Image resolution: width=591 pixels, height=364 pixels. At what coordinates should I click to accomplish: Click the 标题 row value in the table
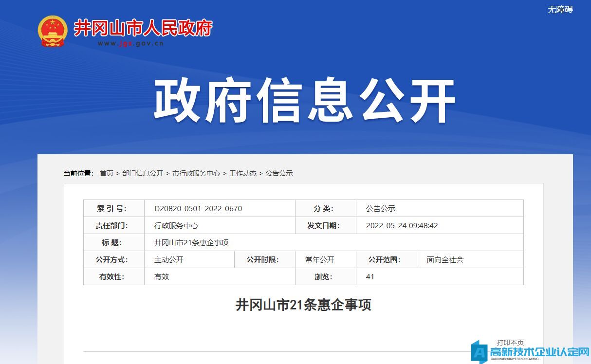tap(191, 243)
